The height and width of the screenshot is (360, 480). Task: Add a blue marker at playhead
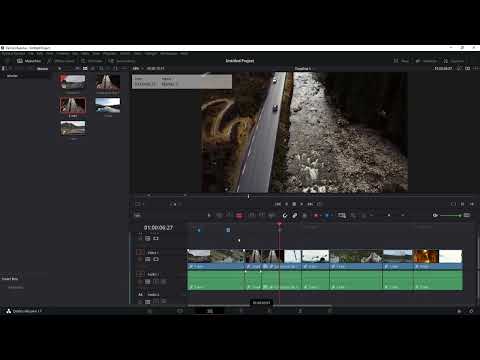(327, 216)
